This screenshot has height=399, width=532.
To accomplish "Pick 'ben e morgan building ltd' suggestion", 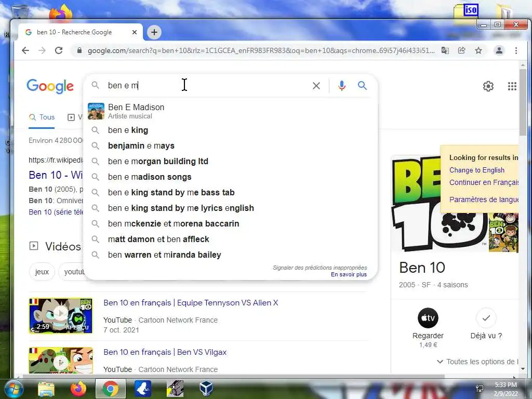I will (230, 162).
